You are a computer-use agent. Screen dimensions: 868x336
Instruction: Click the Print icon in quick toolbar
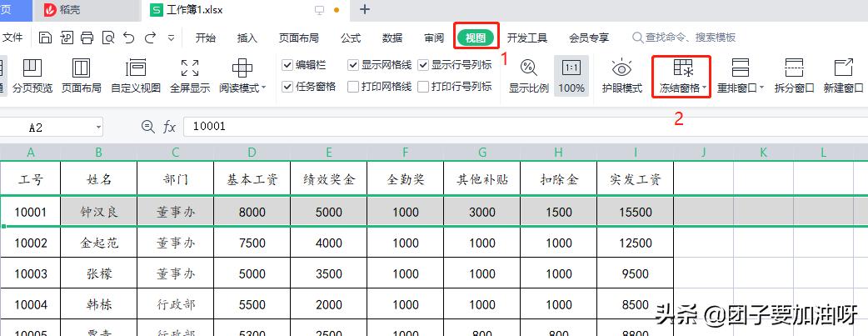pyautogui.click(x=87, y=38)
